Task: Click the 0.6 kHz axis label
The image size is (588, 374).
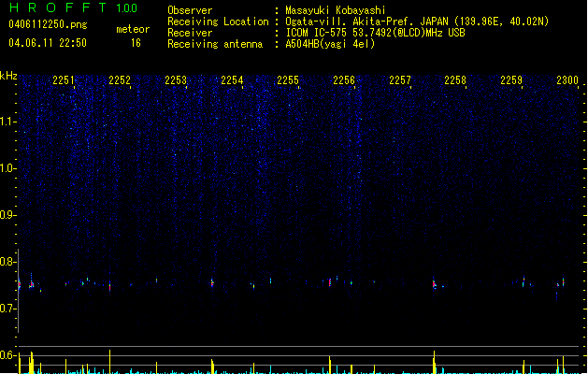Action: point(7,355)
